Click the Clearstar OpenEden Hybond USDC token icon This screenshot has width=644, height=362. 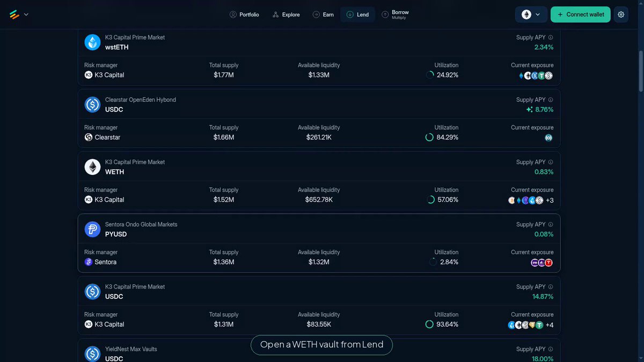[93, 105]
